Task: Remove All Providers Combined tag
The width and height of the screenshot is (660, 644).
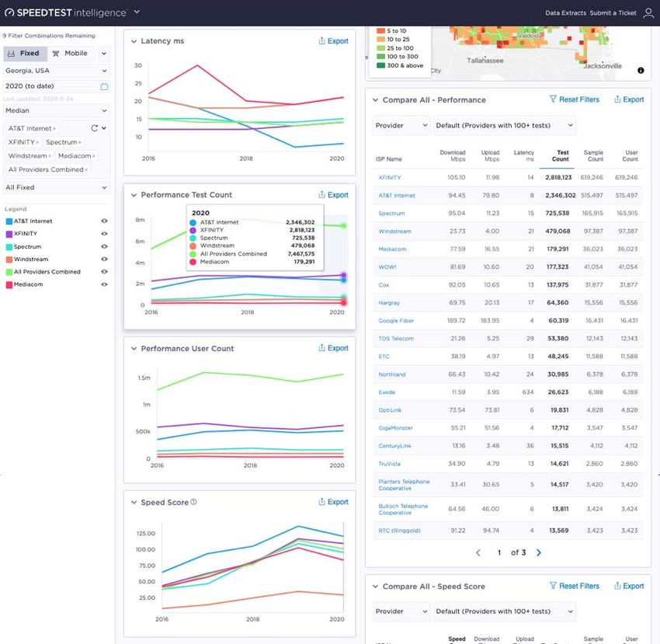Action: click(86, 170)
